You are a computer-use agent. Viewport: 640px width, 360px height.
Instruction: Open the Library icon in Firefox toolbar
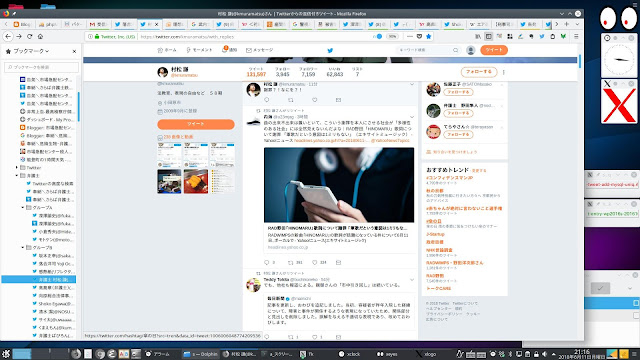(x=478, y=36)
